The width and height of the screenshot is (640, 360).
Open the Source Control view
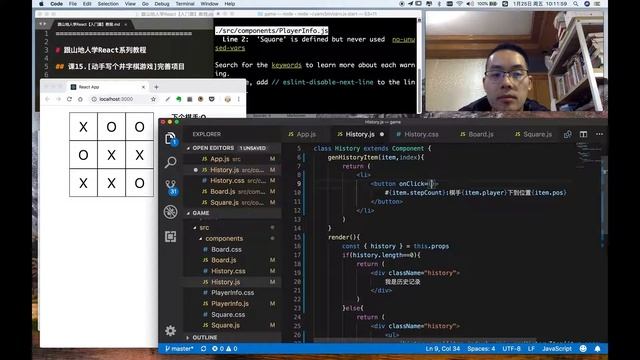(171, 187)
